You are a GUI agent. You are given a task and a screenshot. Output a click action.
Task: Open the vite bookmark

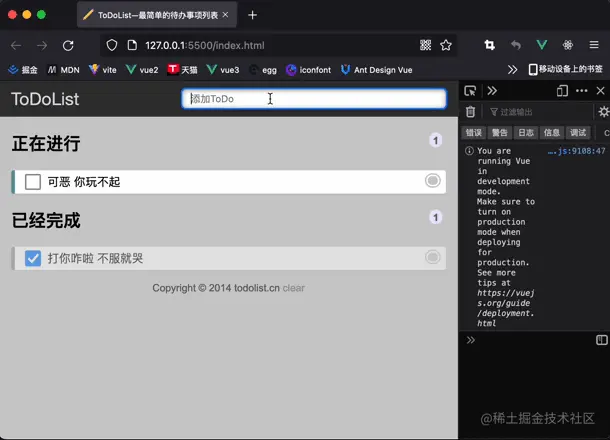[103, 70]
